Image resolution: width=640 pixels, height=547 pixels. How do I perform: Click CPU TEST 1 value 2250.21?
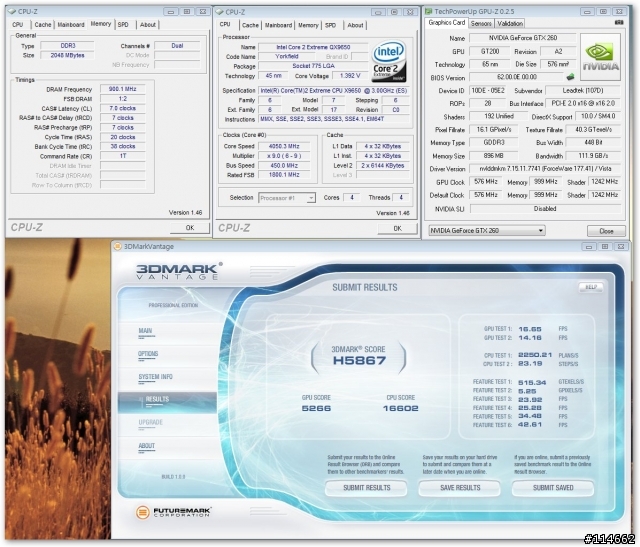[x=535, y=355]
